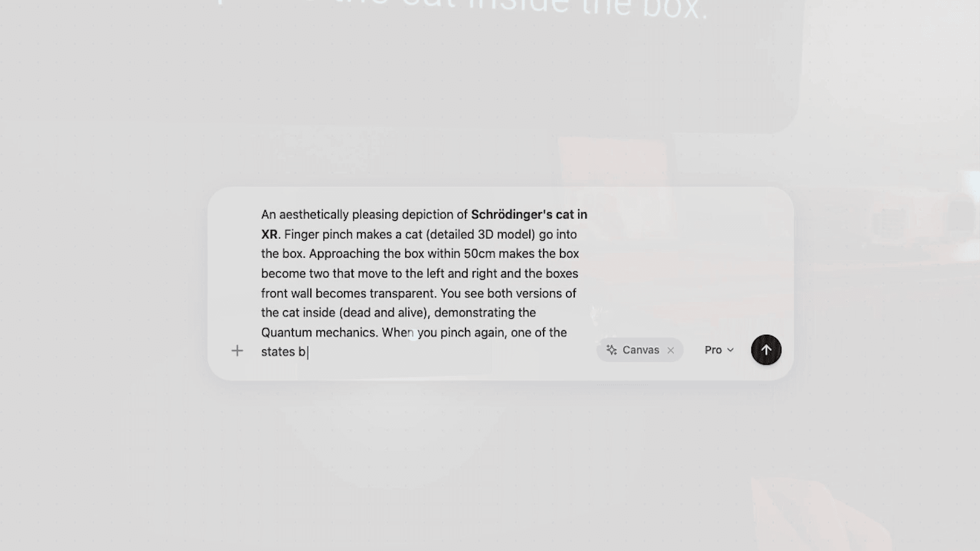The height and width of the screenshot is (551, 980).
Task: Click on "(dead and alive)" phrase
Action: point(383,313)
